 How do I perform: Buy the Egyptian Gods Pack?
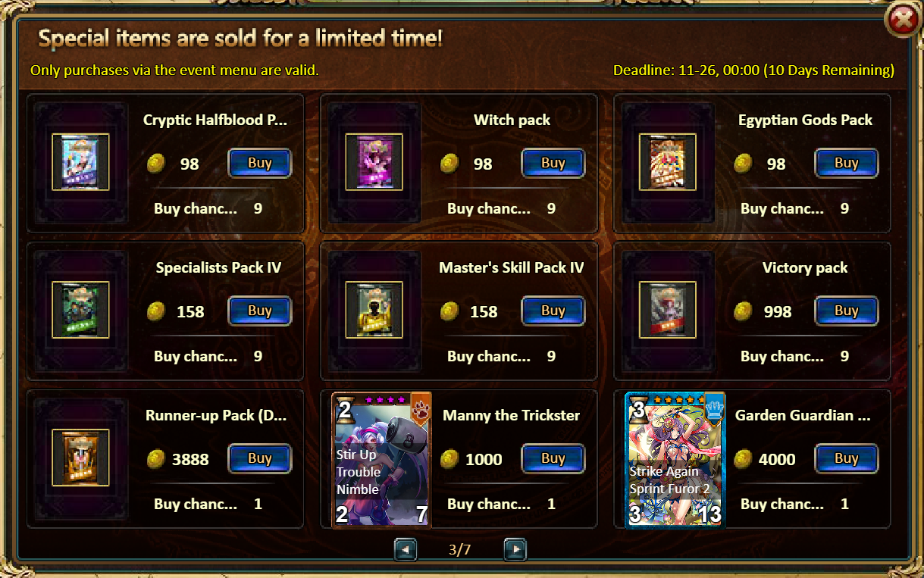coord(846,163)
